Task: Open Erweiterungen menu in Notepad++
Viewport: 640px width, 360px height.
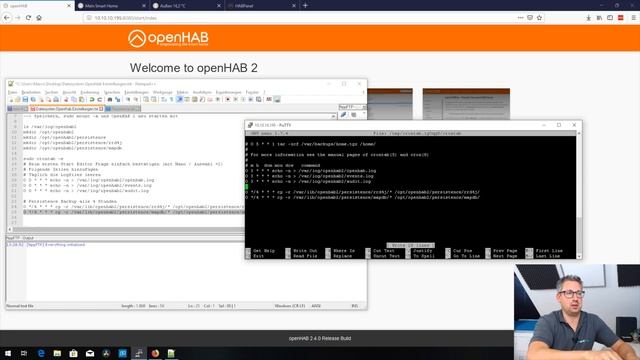Action: pyautogui.click(x=229, y=92)
